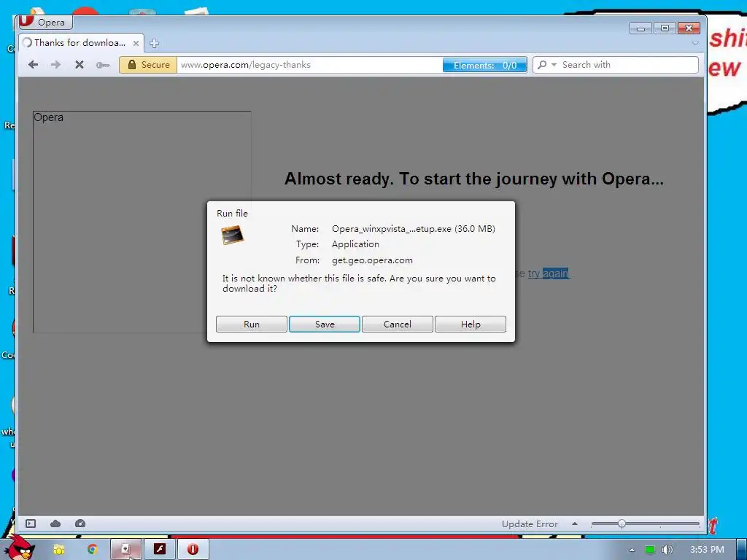Open the search engine dropdown arrow
The image size is (747, 560).
pos(554,65)
